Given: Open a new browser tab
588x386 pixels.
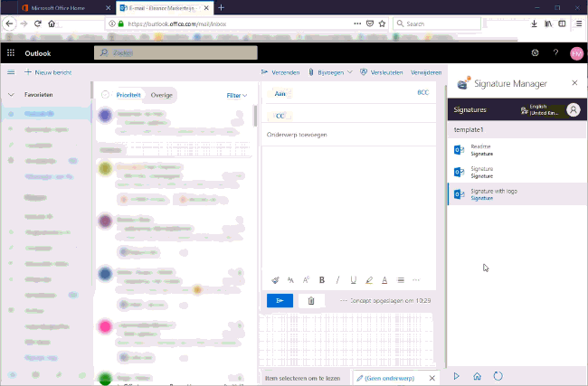Looking at the screenshot, I should pyautogui.click(x=222, y=7).
